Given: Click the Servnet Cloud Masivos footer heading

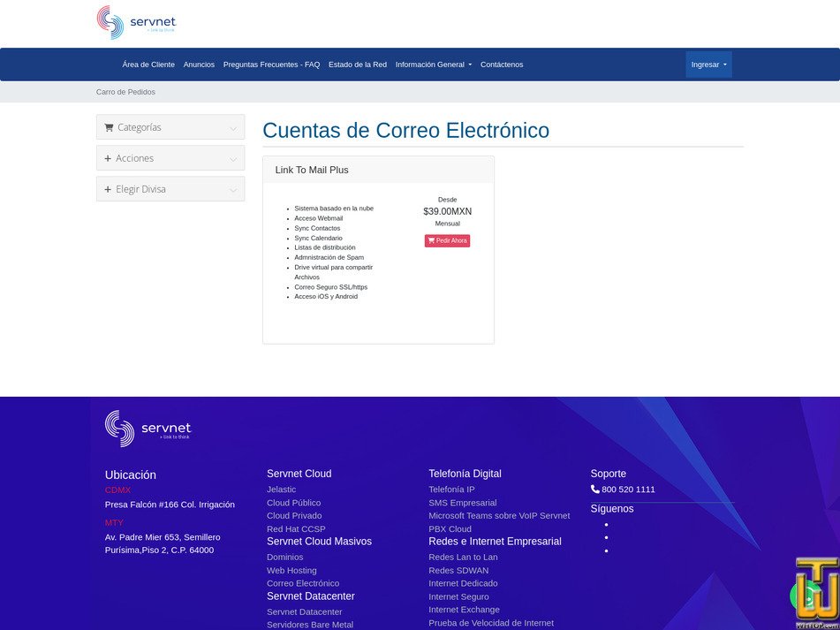Looking at the screenshot, I should click(x=319, y=542).
